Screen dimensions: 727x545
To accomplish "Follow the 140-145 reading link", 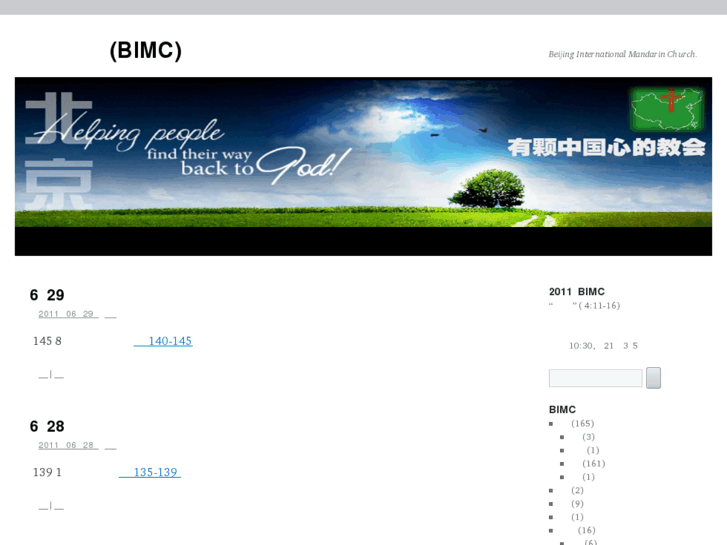I will click(x=163, y=341).
